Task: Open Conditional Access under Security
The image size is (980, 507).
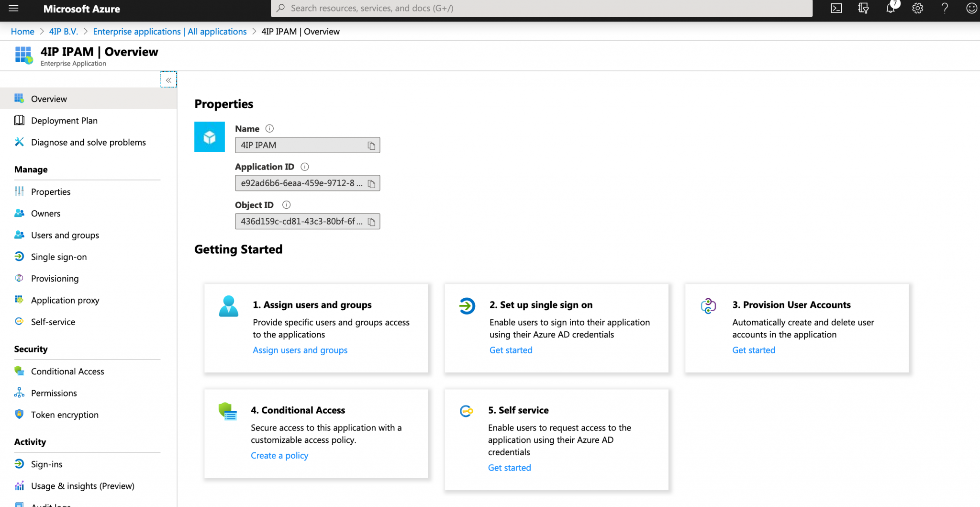Action: click(67, 371)
